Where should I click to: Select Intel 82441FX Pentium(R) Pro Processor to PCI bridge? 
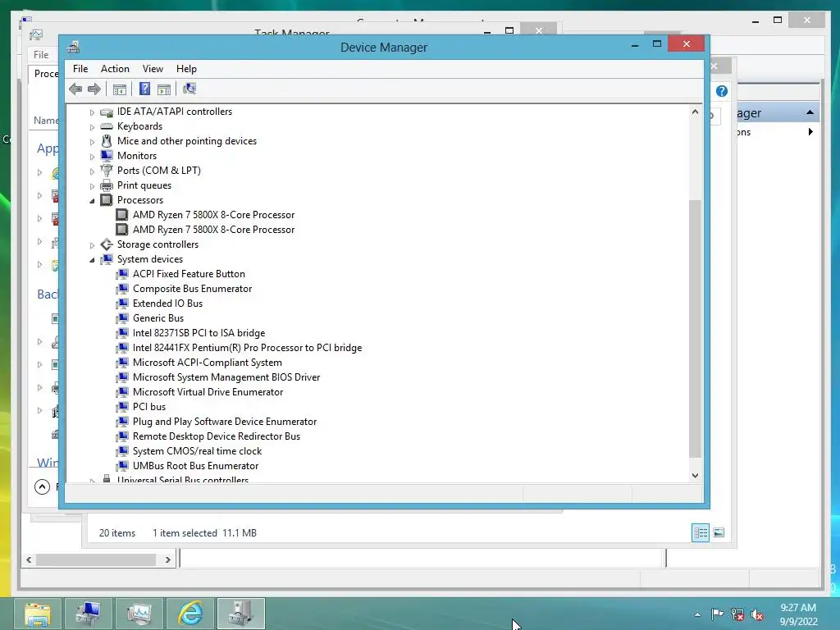point(247,348)
